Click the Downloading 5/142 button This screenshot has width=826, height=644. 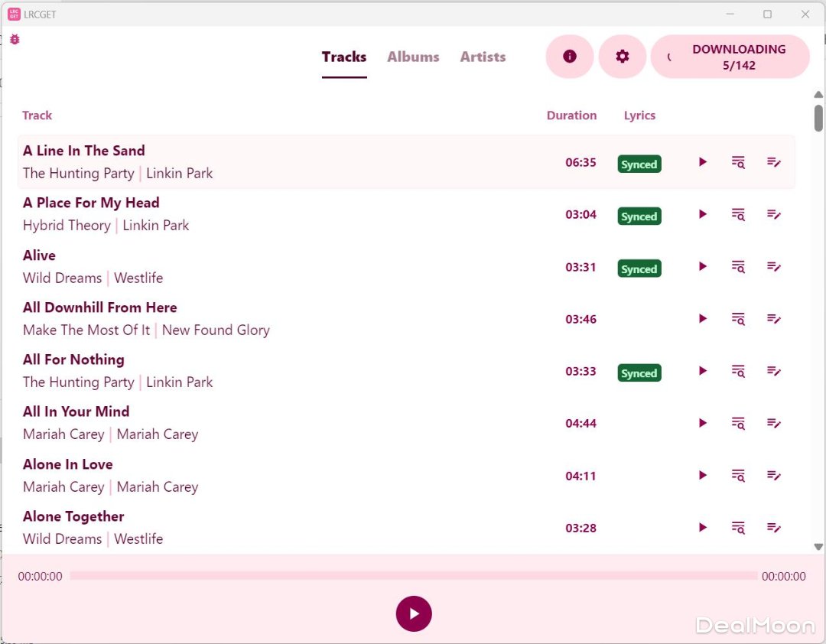click(730, 57)
